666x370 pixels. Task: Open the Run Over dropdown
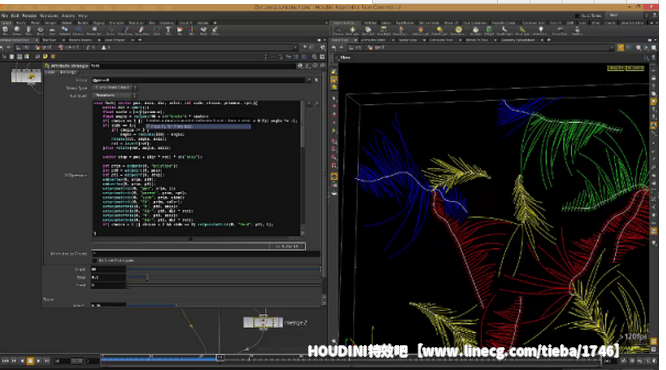point(115,96)
